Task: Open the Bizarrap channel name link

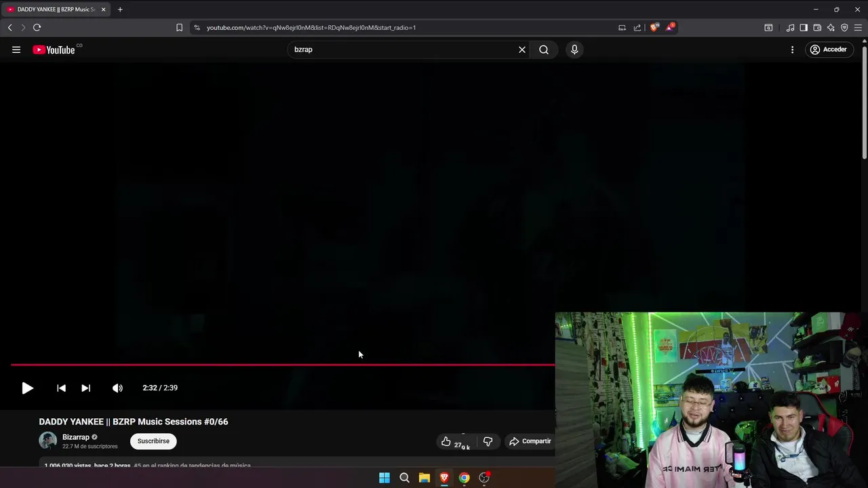Action: coord(76,437)
